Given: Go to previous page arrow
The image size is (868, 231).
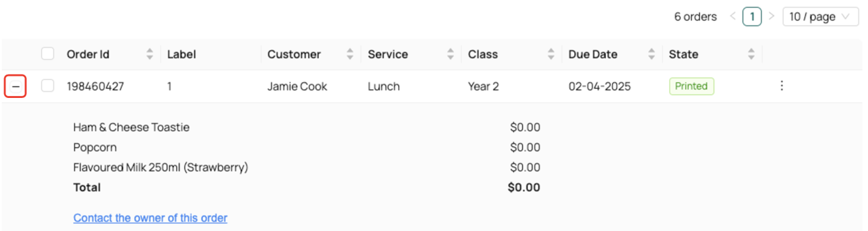Looking at the screenshot, I should click(x=732, y=16).
